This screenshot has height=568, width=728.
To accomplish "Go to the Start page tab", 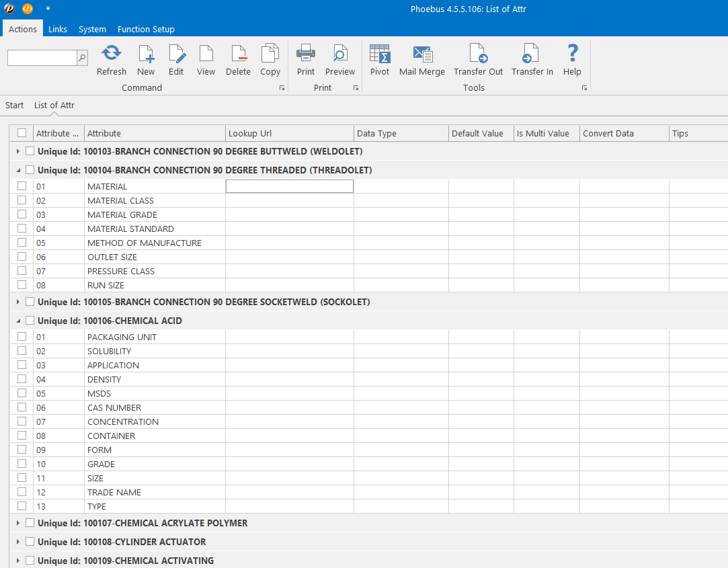I will (x=14, y=105).
